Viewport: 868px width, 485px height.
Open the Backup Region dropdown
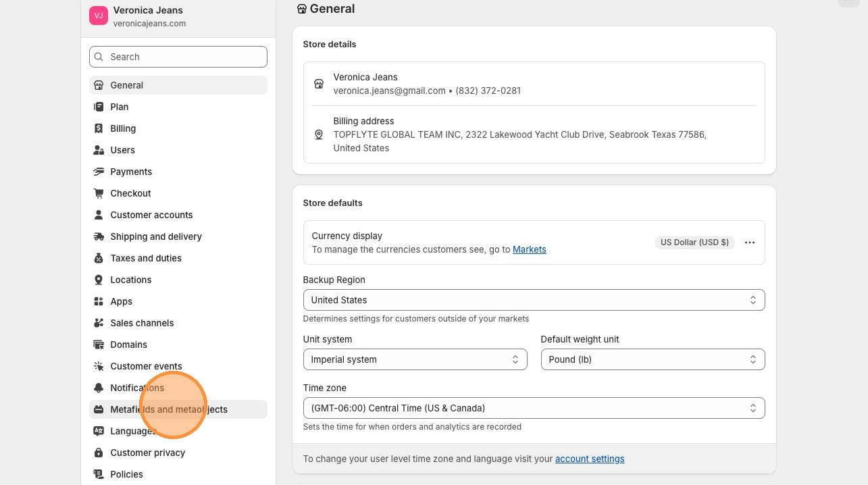coord(534,300)
